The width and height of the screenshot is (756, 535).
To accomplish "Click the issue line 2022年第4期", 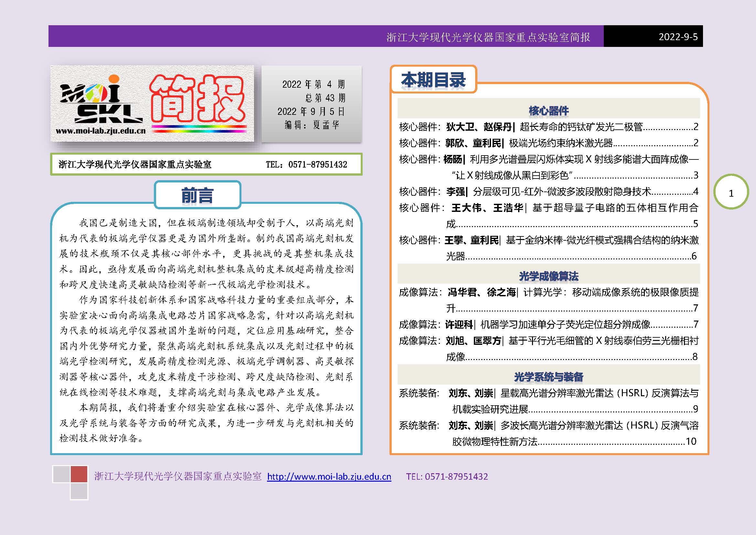I will pos(313,84).
